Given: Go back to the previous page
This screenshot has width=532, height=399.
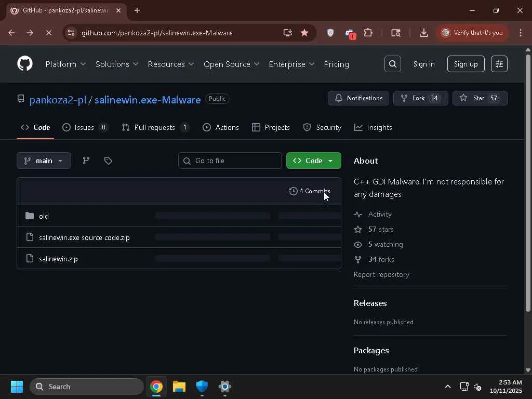Looking at the screenshot, I should point(11,33).
